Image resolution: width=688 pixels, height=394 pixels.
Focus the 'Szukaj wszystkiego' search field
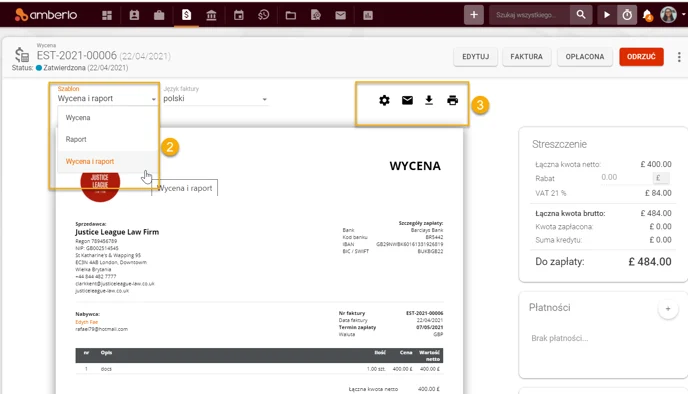tap(529, 15)
